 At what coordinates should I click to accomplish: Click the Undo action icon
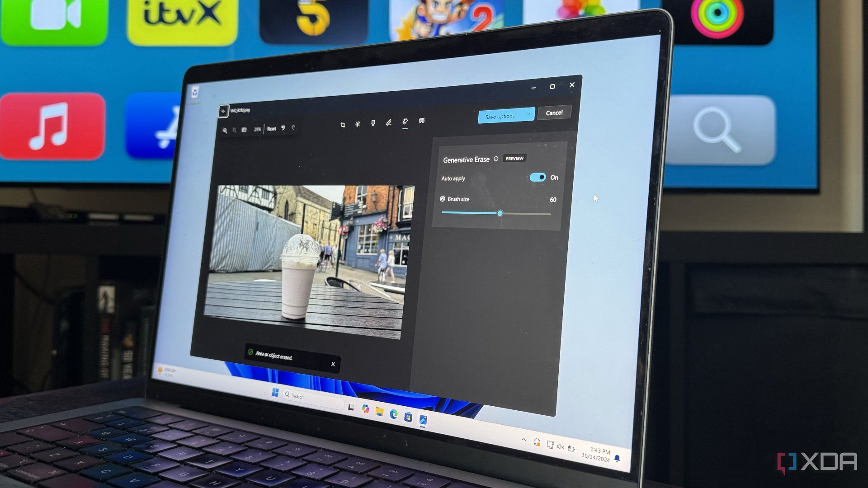pyautogui.click(x=283, y=129)
